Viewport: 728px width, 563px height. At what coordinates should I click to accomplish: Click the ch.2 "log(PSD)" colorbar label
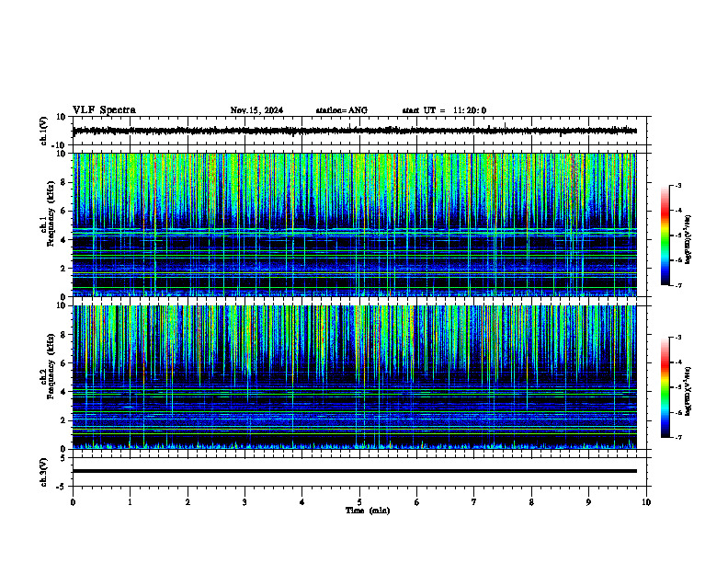coord(688,391)
